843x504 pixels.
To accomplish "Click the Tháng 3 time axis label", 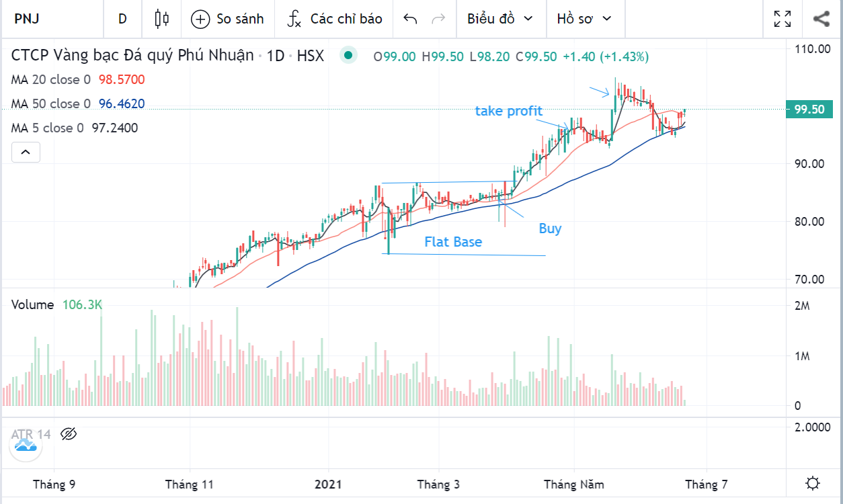I will pyautogui.click(x=438, y=484).
